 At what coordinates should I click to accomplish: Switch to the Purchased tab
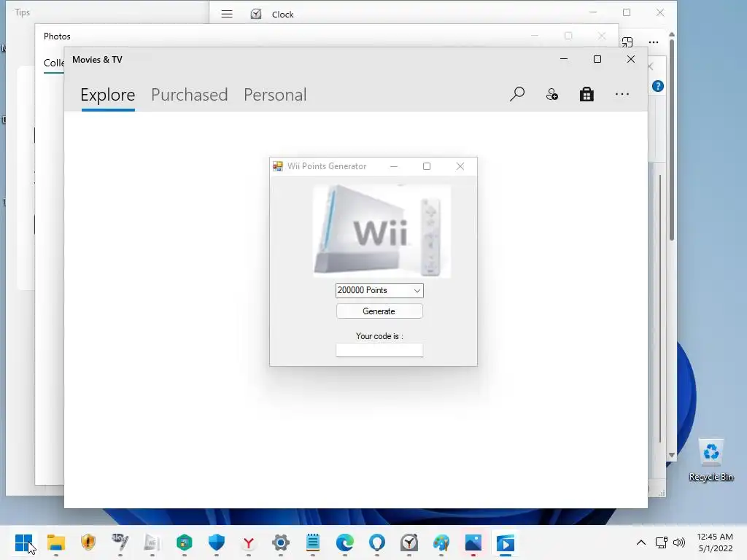coord(189,95)
